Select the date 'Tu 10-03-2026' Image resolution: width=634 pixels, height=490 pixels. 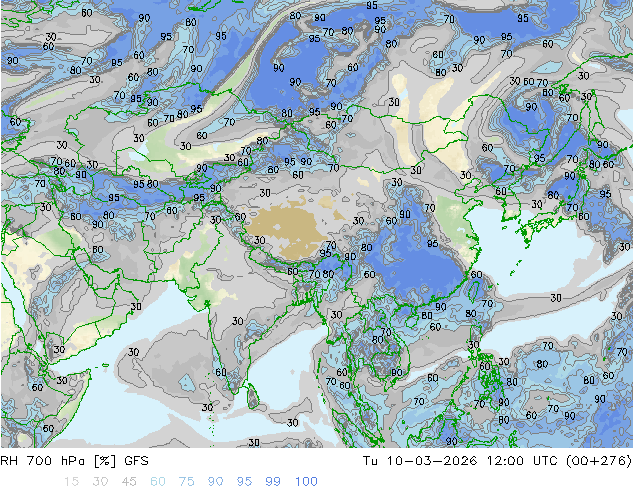click(420, 461)
